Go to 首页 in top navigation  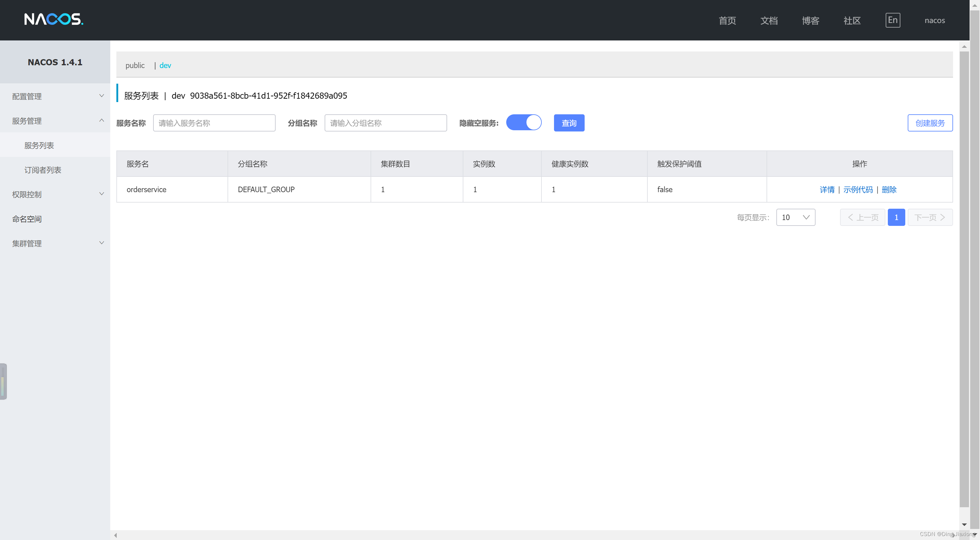click(727, 21)
